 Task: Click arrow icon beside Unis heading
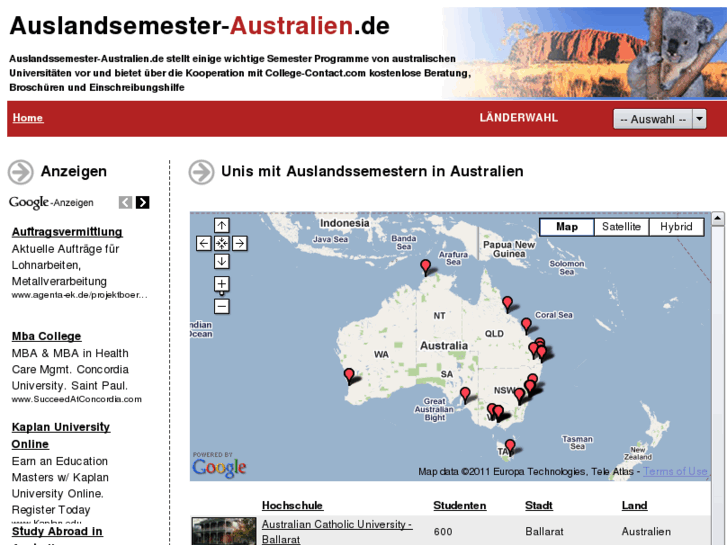click(201, 172)
